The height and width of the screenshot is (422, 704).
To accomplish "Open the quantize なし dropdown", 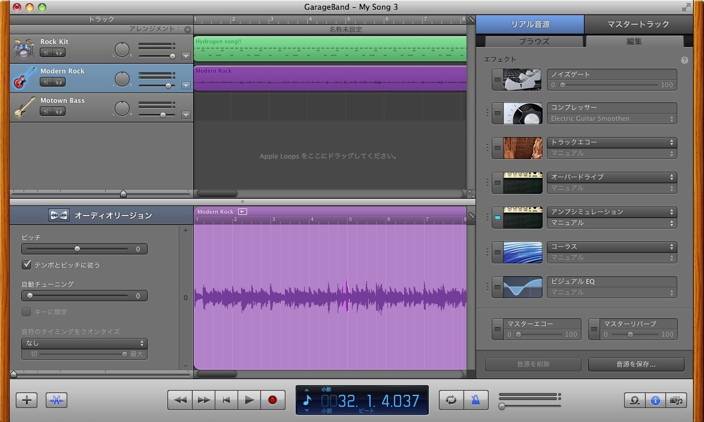I will click(84, 343).
